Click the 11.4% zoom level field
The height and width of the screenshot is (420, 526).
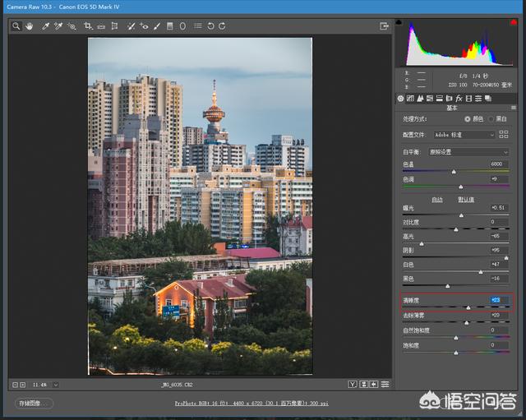(x=39, y=385)
